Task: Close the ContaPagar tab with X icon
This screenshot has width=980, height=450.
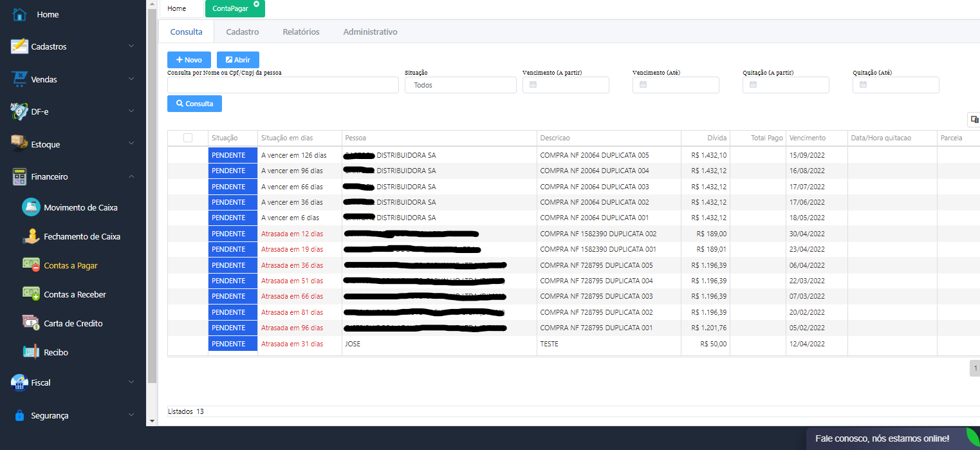Action: [256, 5]
